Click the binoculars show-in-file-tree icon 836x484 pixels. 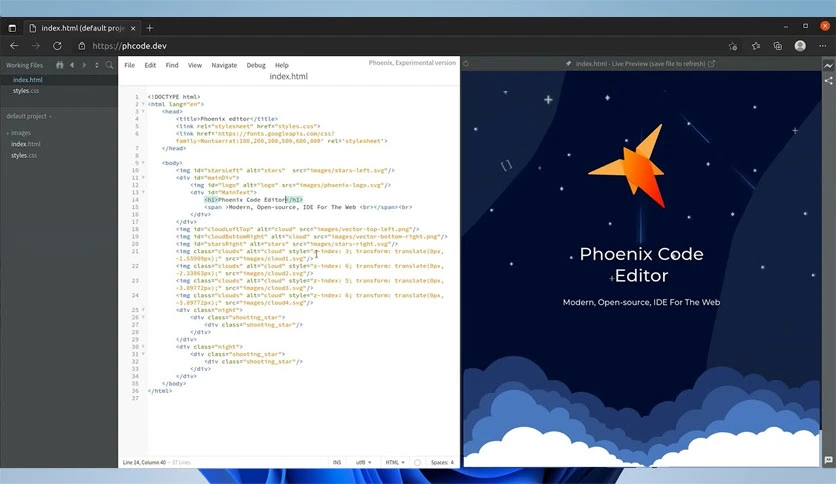[60, 65]
